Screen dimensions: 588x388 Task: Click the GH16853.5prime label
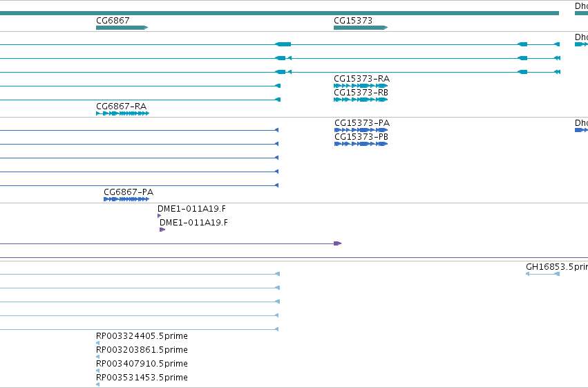click(x=557, y=267)
